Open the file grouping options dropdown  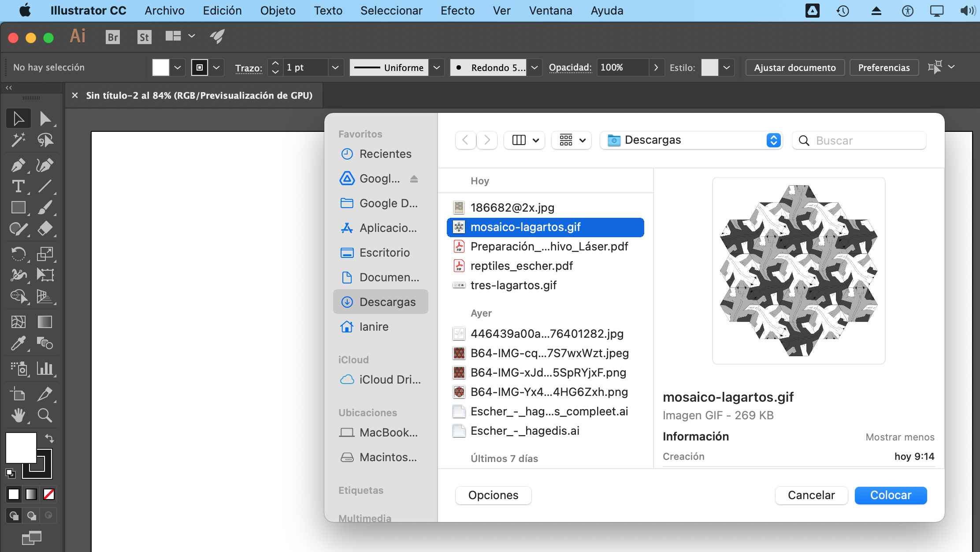572,140
